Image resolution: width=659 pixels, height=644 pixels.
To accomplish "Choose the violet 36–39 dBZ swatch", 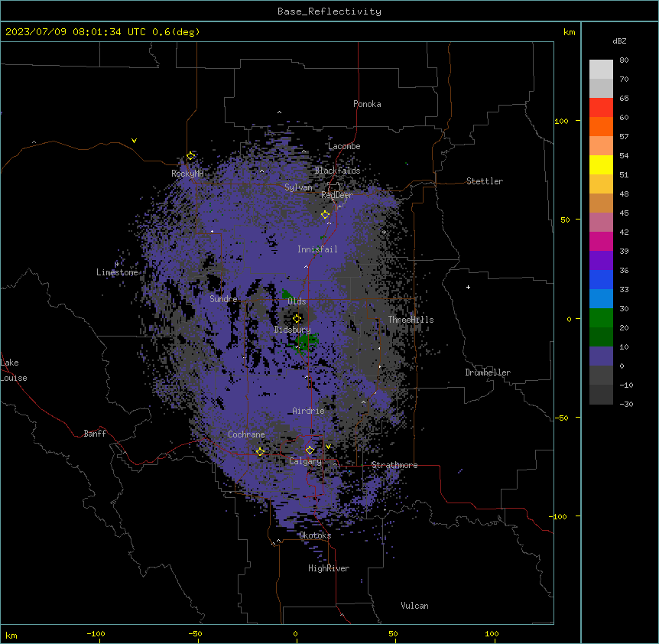I will click(x=601, y=261).
